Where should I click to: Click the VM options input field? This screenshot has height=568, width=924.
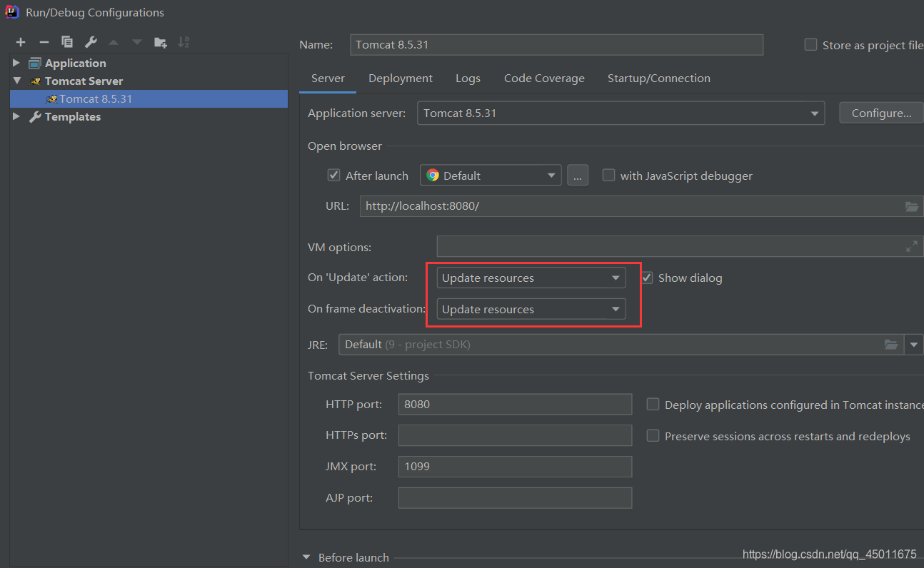click(x=680, y=246)
